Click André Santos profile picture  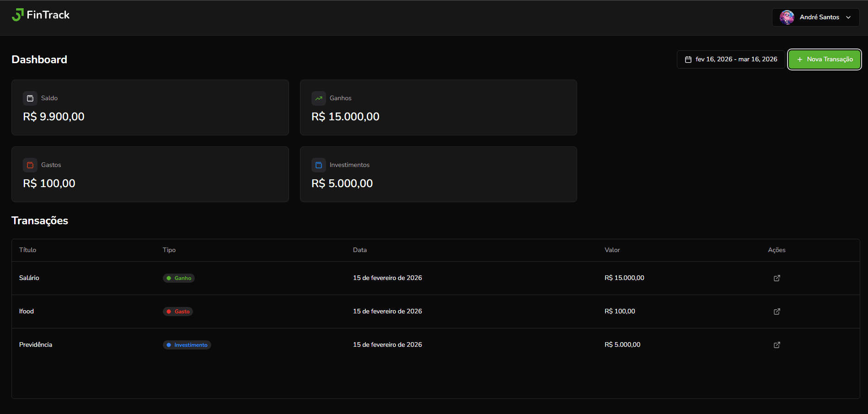787,17
